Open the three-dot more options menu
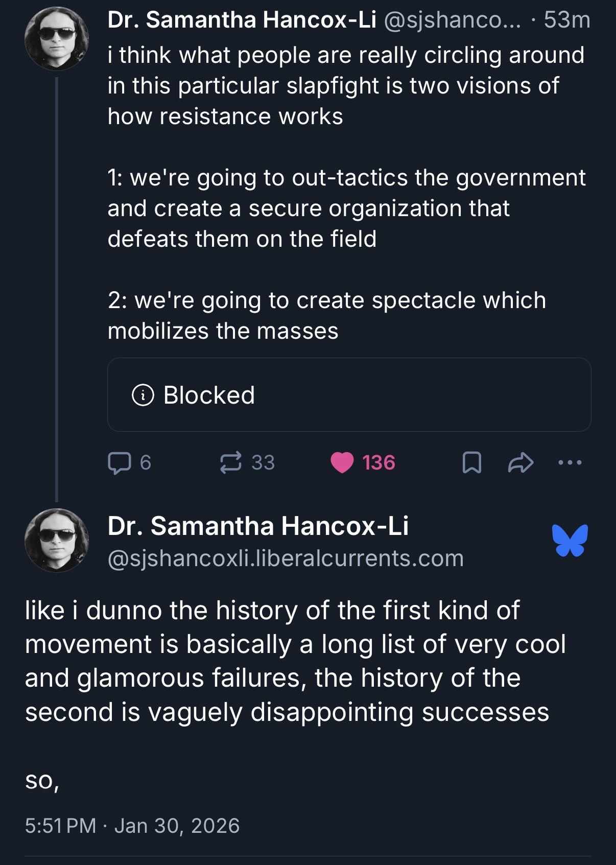This screenshot has width=616, height=865. 570,463
